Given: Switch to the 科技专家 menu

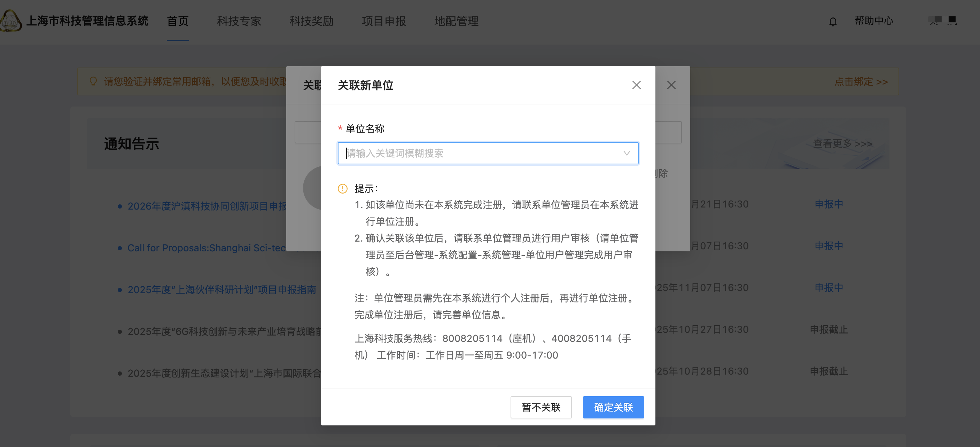Looking at the screenshot, I should [239, 21].
